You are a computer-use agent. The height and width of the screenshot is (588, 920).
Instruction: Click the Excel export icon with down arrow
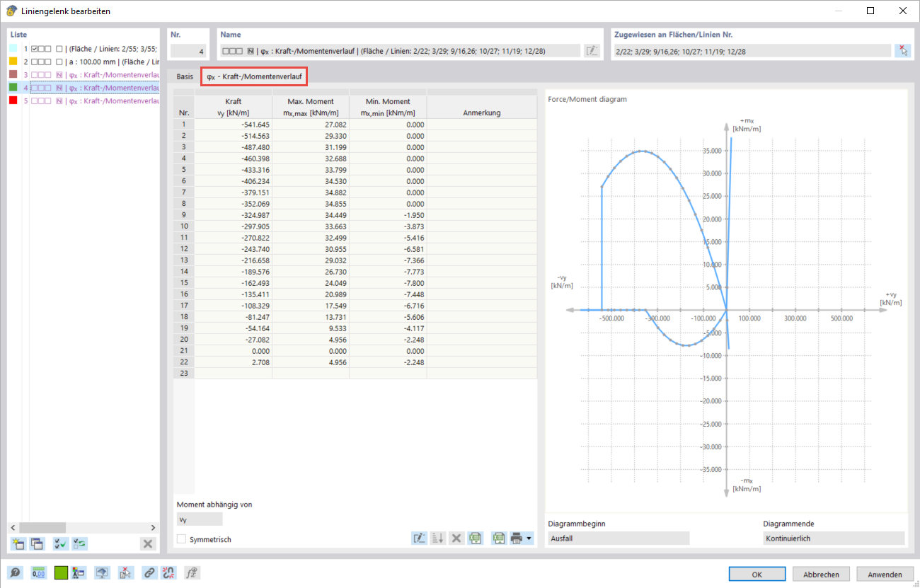(x=476, y=538)
